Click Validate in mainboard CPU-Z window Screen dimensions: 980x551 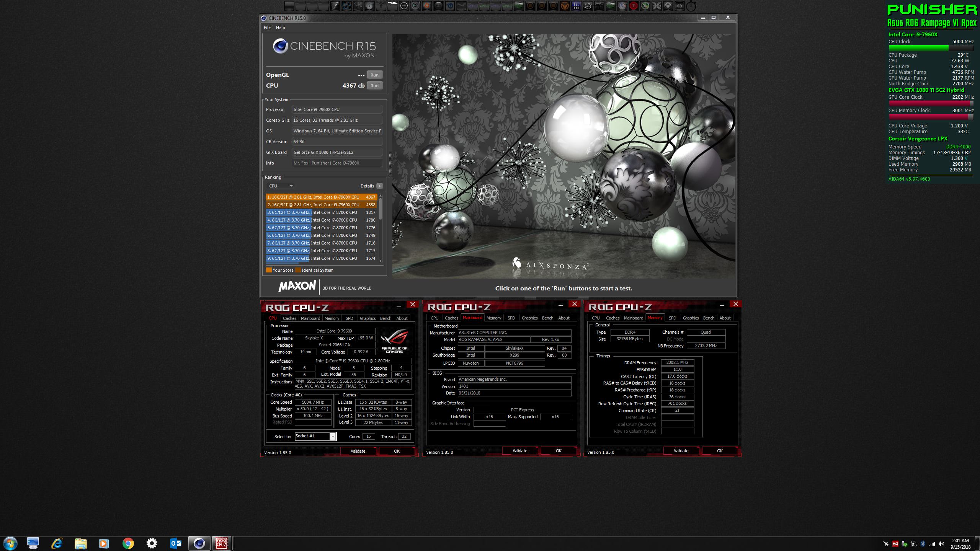tap(520, 451)
